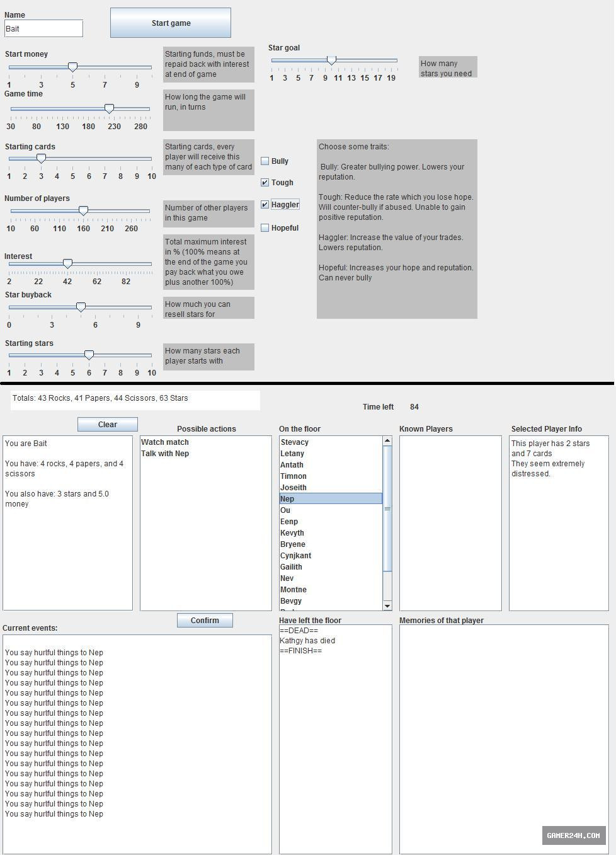This screenshot has height=855, width=616.
Task: Select Eenp in the floor list
Action: coord(331,522)
